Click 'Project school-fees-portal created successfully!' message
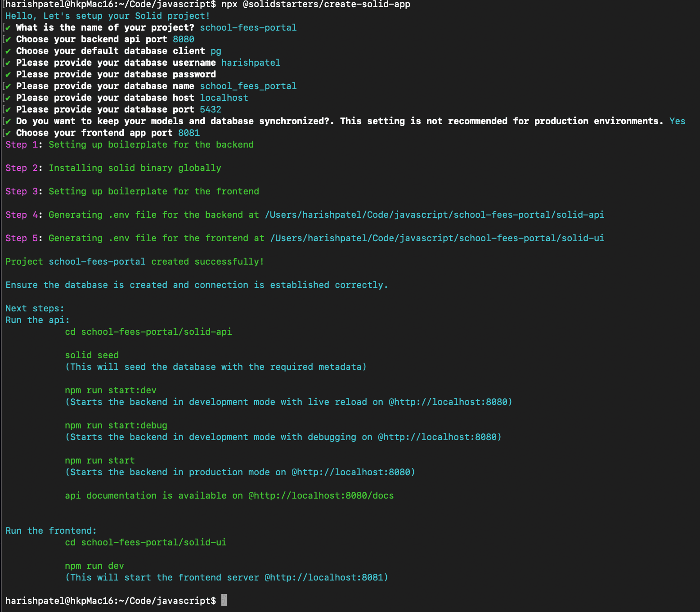 135,261
